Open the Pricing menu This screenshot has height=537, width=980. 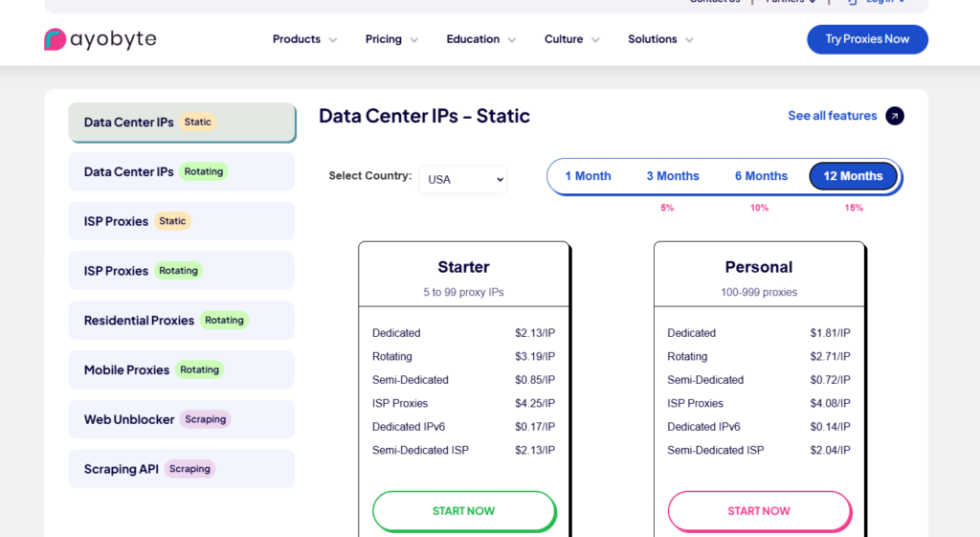391,38
